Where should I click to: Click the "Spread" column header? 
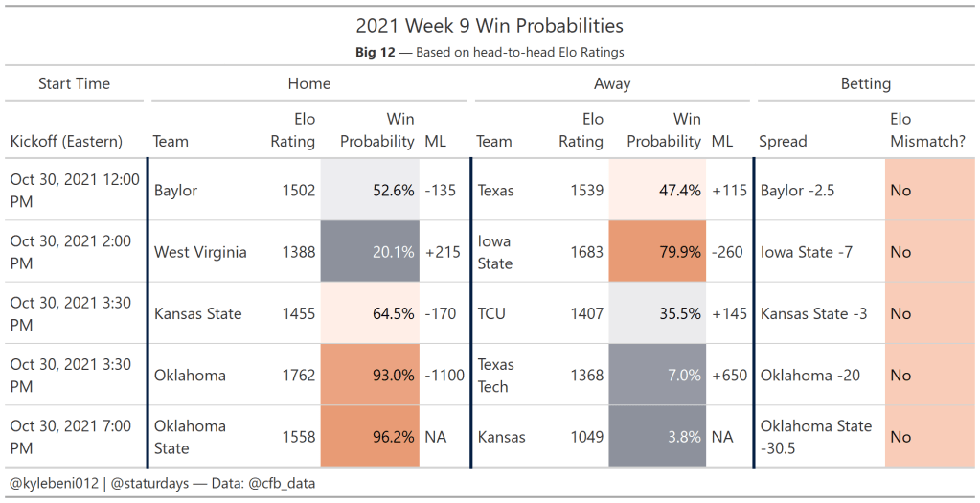[783, 142]
